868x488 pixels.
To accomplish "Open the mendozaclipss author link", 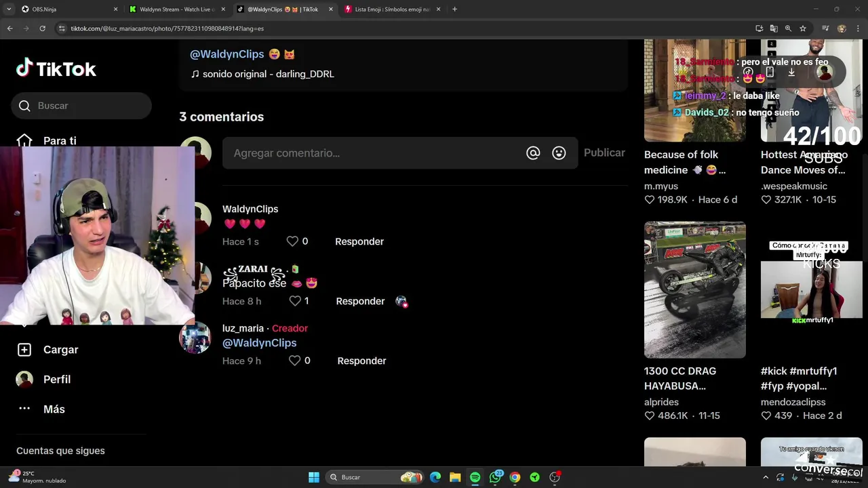I will point(793,402).
